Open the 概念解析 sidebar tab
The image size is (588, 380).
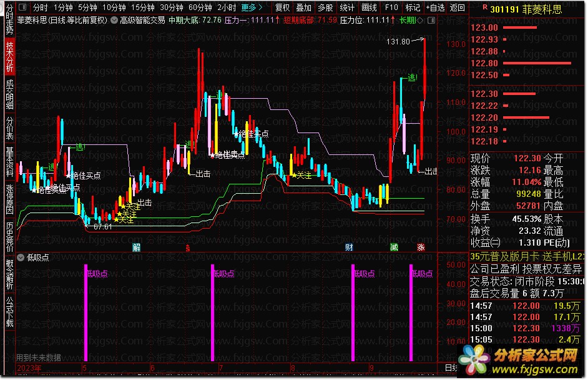coord(9,275)
